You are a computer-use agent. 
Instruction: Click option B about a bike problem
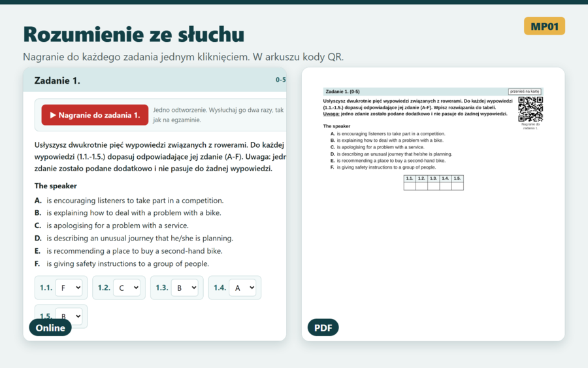coord(128,212)
